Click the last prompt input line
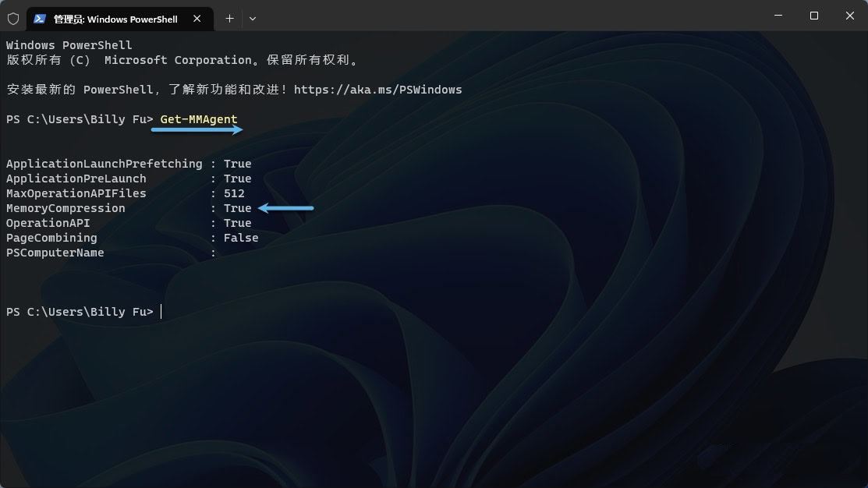The height and width of the screenshot is (488, 868). pyautogui.click(x=84, y=312)
